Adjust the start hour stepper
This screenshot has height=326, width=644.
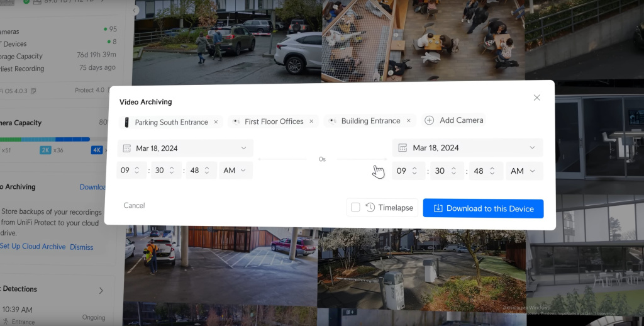[136, 171]
